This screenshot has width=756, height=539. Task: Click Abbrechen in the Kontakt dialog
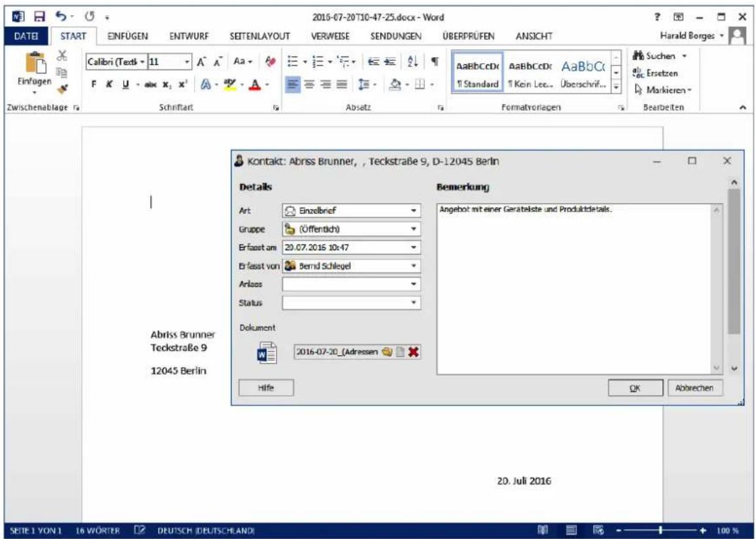[695, 388]
